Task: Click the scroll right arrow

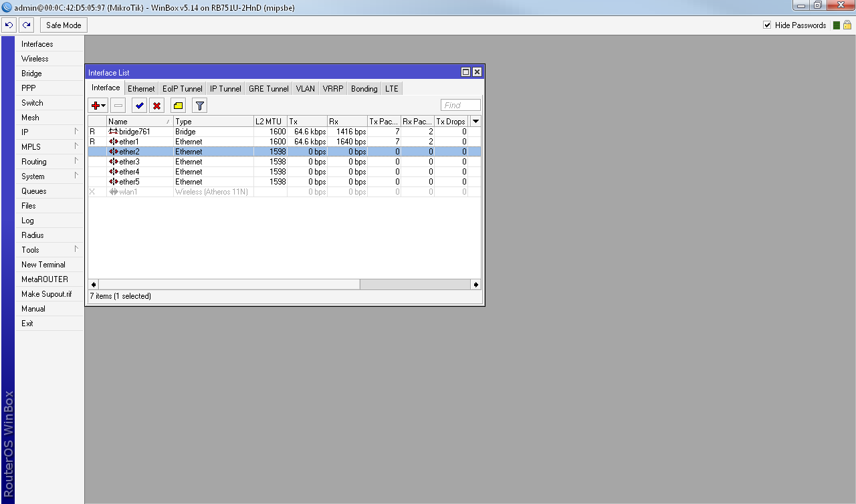Action: click(x=476, y=285)
